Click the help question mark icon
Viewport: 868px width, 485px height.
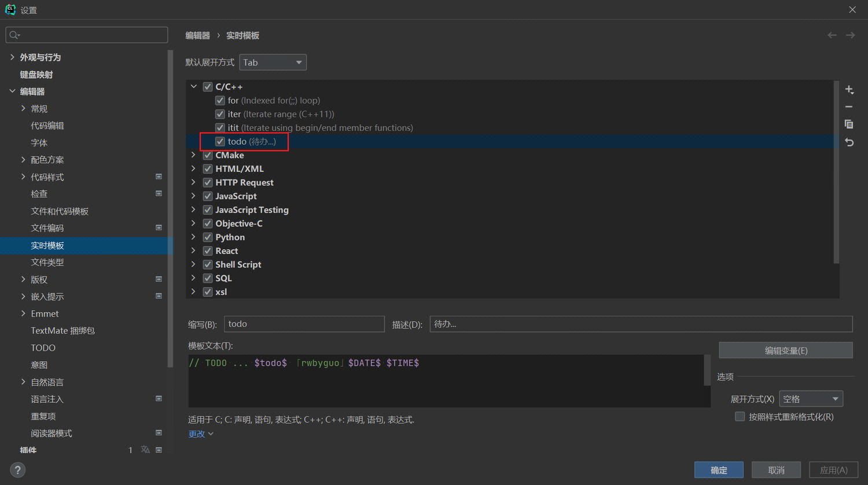click(x=18, y=470)
